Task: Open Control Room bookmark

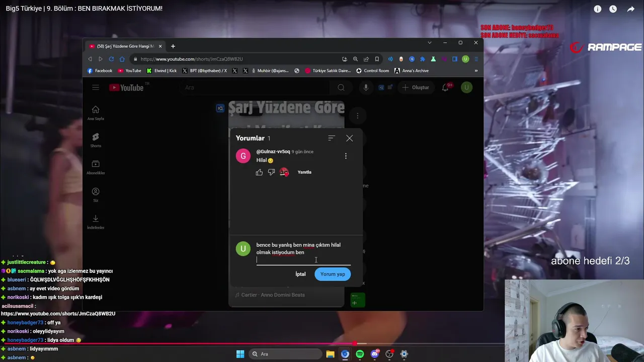Action: pyautogui.click(x=373, y=71)
